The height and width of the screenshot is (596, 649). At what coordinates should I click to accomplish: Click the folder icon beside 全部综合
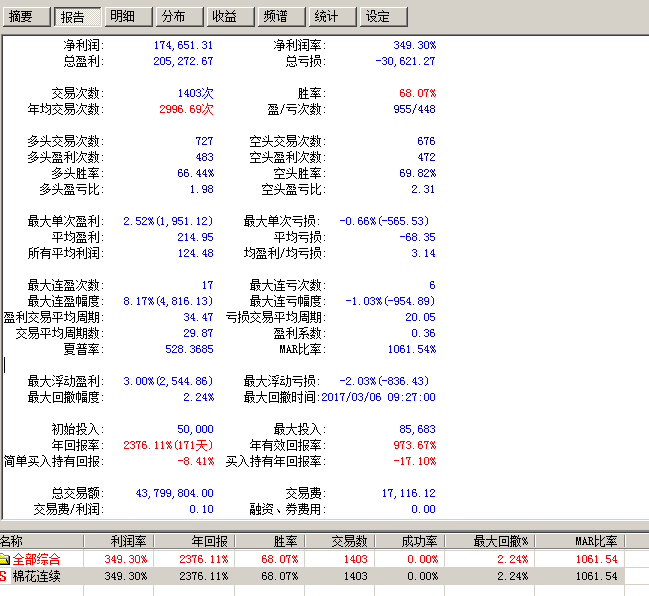5,559
